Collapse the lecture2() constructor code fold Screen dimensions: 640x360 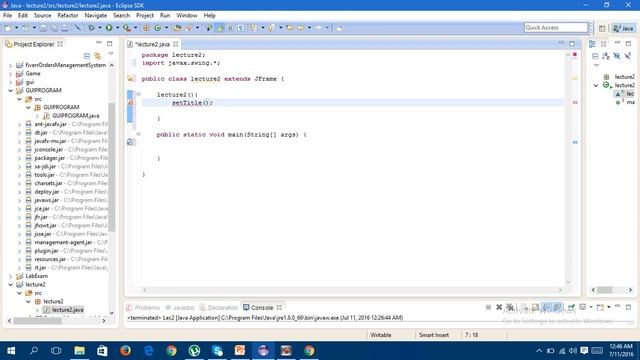click(x=138, y=94)
